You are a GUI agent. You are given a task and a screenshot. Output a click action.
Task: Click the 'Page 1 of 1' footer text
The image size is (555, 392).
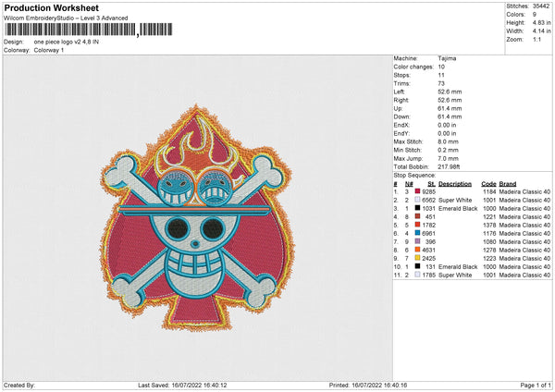(536, 385)
